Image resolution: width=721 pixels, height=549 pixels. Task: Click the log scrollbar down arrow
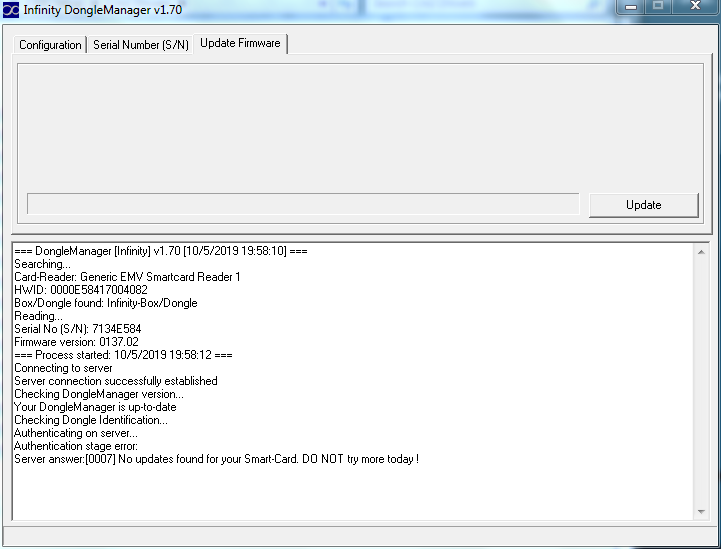tap(701, 511)
